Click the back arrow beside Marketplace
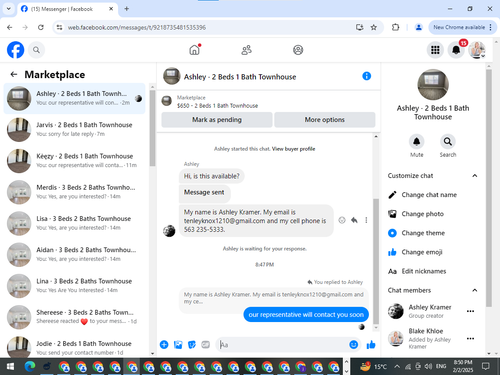Viewport: 500px width, 375px height. coord(14,74)
